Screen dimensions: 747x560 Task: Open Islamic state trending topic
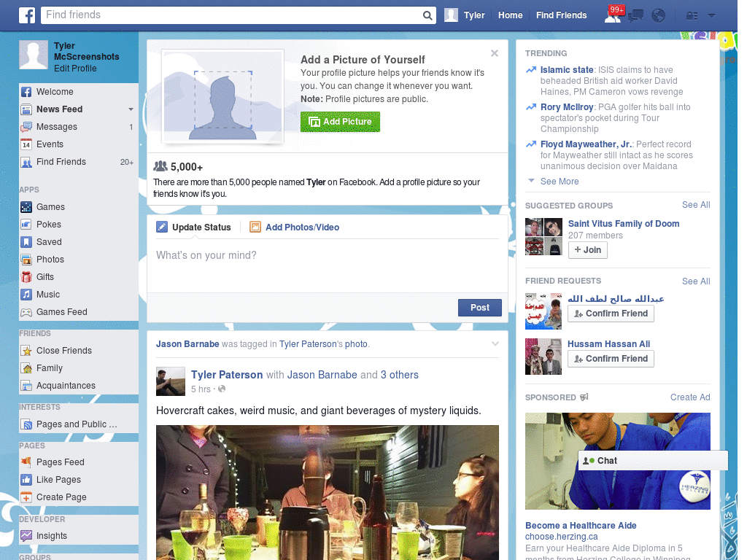tap(566, 70)
